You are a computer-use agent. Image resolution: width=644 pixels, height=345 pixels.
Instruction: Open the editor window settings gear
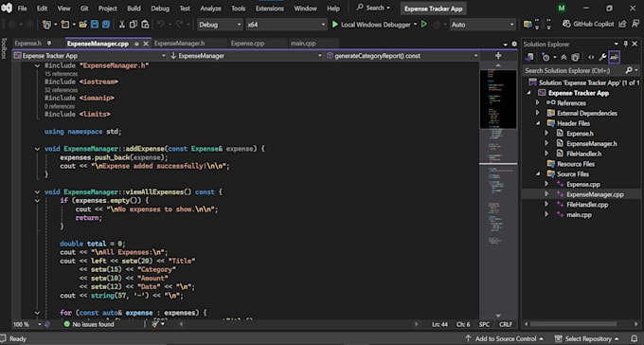(x=514, y=44)
